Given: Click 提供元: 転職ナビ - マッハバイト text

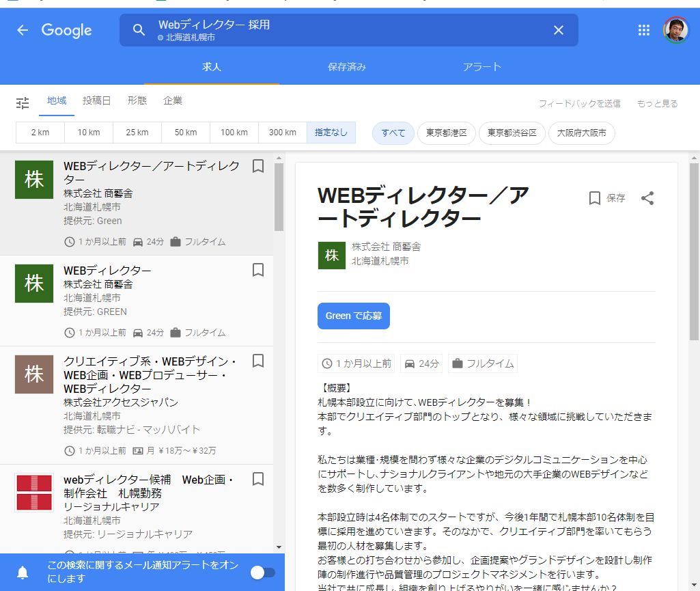Looking at the screenshot, I should [132, 430].
